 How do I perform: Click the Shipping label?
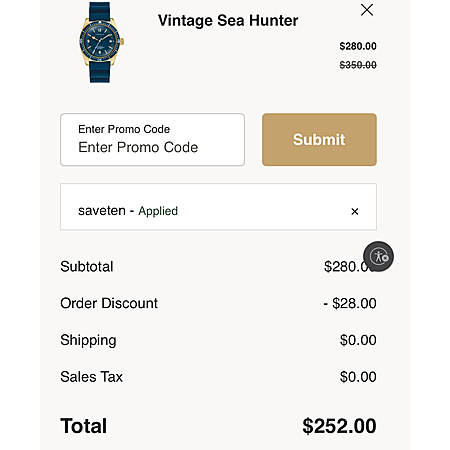pyautogui.click(x=88, y=341)
